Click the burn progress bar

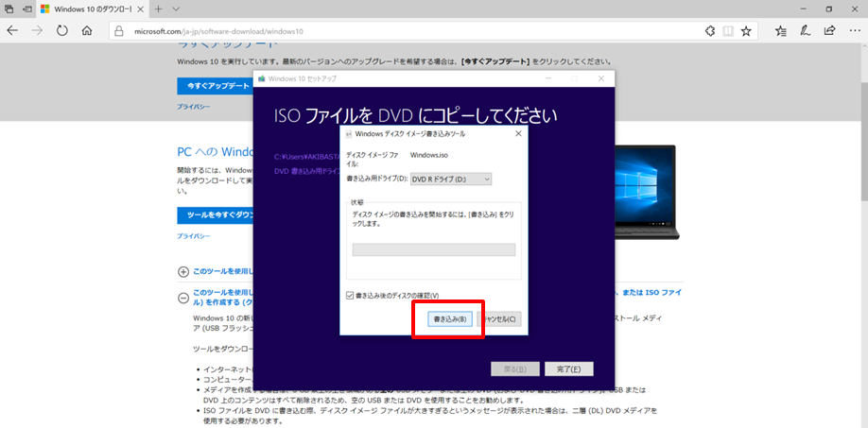point(433,249)
